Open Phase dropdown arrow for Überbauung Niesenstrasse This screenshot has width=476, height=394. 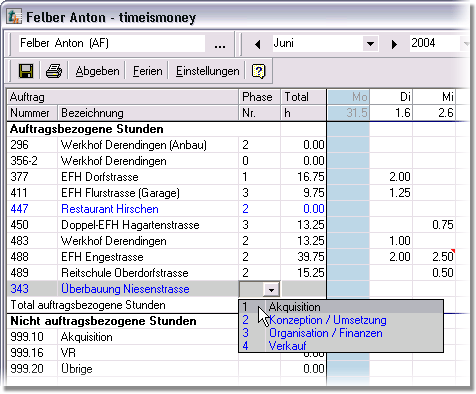[271, 289]
